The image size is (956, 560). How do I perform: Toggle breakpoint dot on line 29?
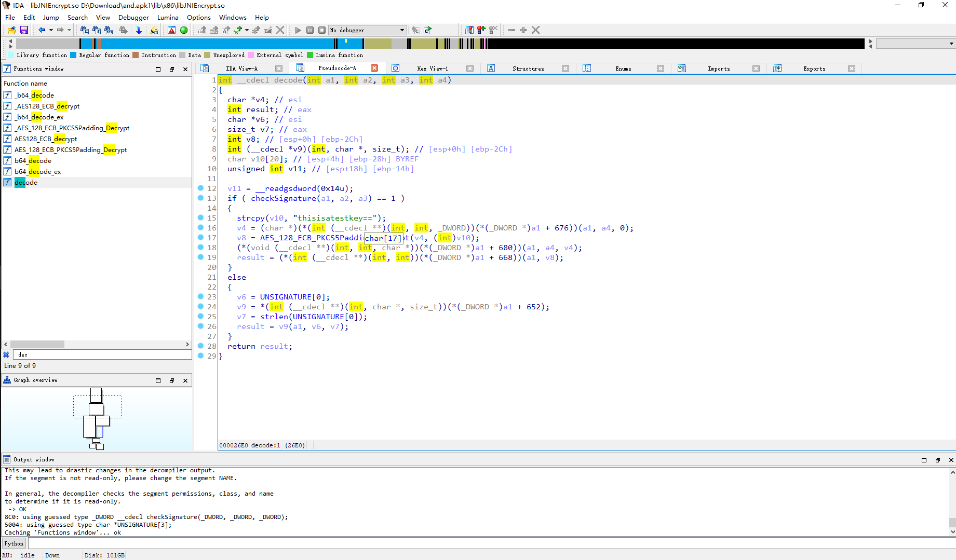(x=201, y=356)
